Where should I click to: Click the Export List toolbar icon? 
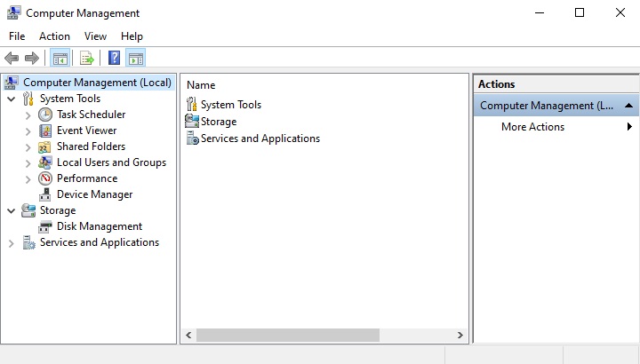click(x=86, y=59)
